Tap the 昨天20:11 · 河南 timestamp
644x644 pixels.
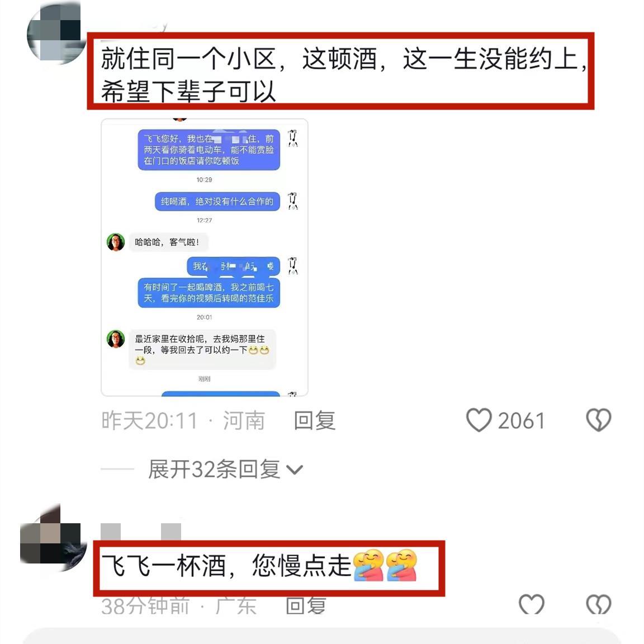click(x=183, y=420)
